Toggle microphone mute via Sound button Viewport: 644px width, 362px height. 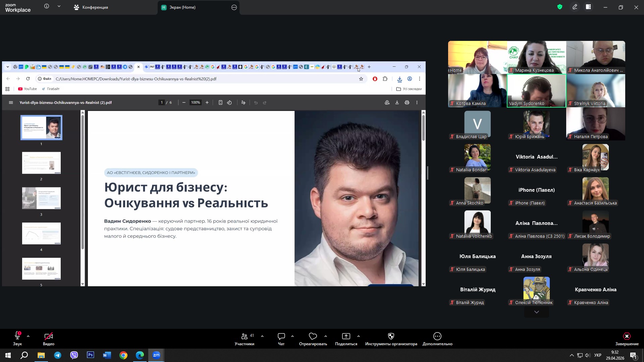[17, 337]
